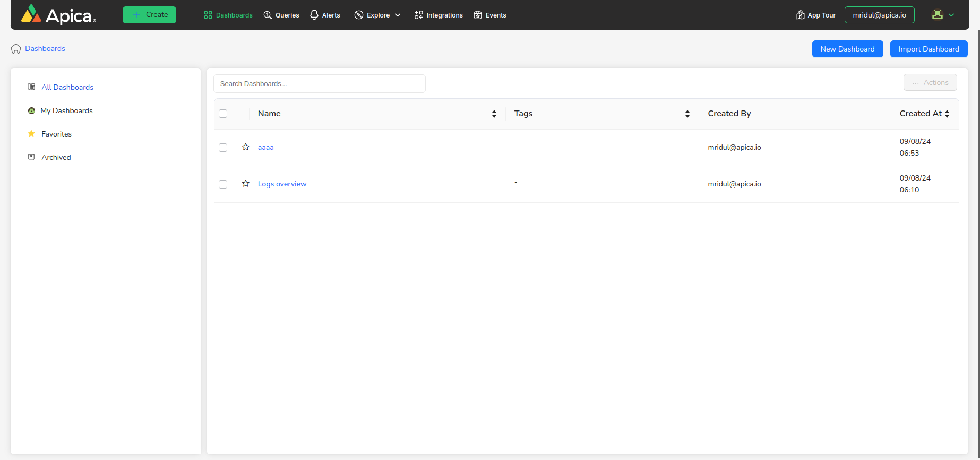
Task: Favorite the Logs overview dashboard
Action: click(246, 184)
